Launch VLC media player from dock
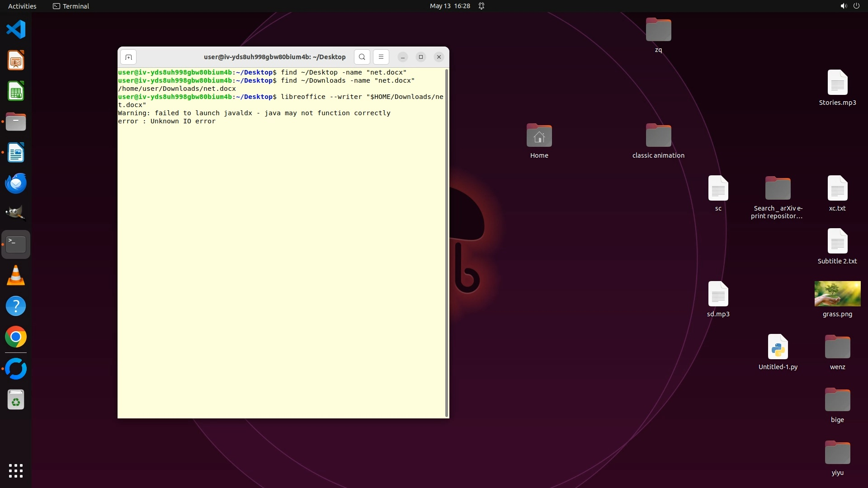Screen dimensions: 868x488 pos(16,275)
